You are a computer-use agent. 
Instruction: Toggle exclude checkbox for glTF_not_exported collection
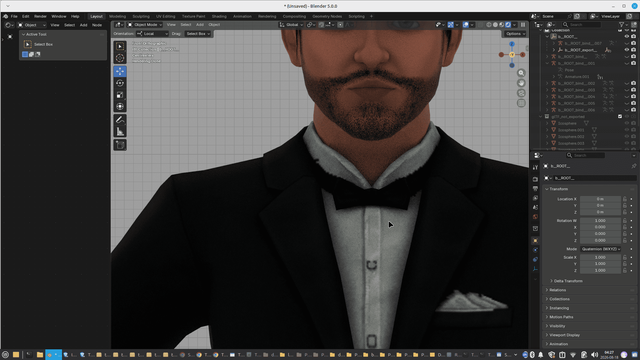[x=620, y=117]
